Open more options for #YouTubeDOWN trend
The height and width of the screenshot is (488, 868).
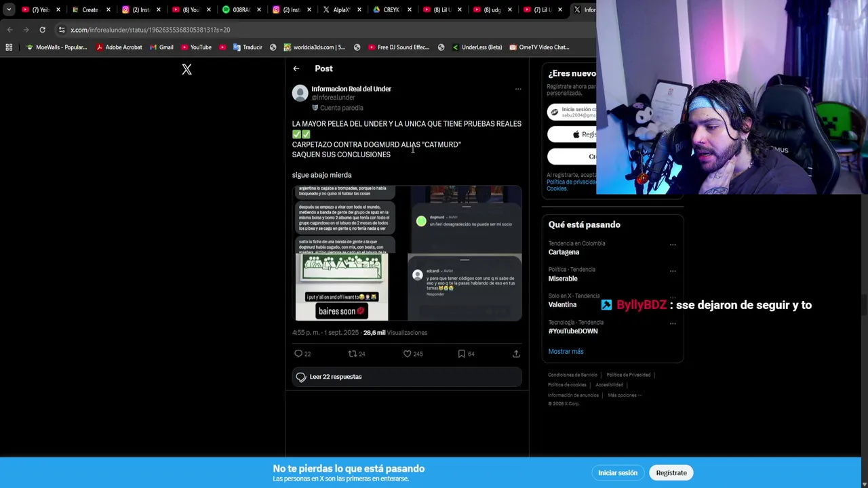click(673, 324)
